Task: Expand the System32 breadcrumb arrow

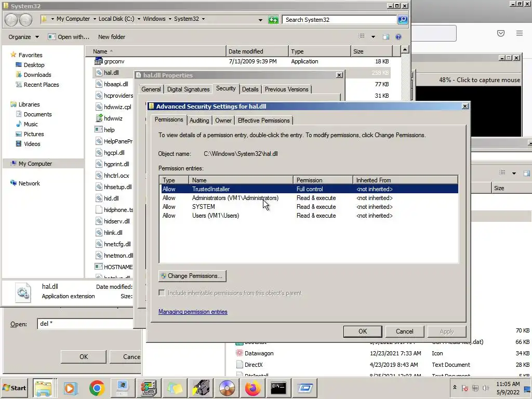Action: pos(203,19)
